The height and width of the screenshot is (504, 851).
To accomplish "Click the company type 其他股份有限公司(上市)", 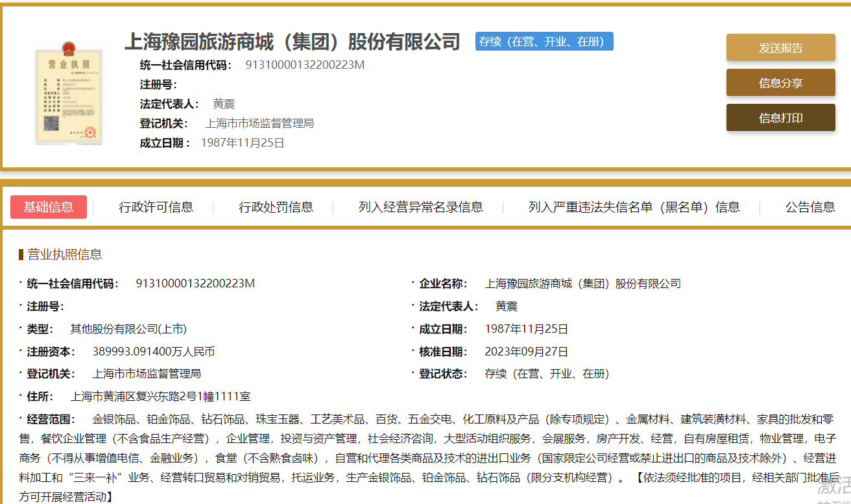I will click(x=128, y=329).
